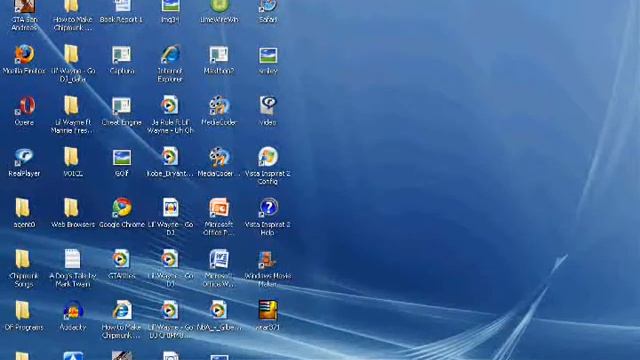Open A Dog's Tale by Mark Twain text file

pyautogui.click(x=72, y=259)
